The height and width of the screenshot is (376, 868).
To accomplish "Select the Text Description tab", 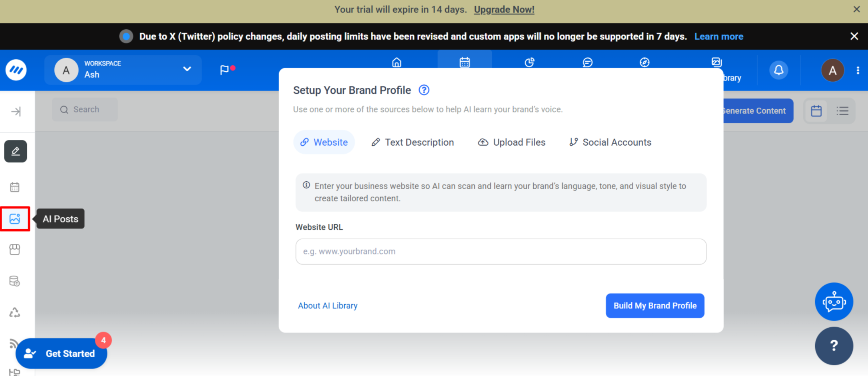I will click(413, 142).
